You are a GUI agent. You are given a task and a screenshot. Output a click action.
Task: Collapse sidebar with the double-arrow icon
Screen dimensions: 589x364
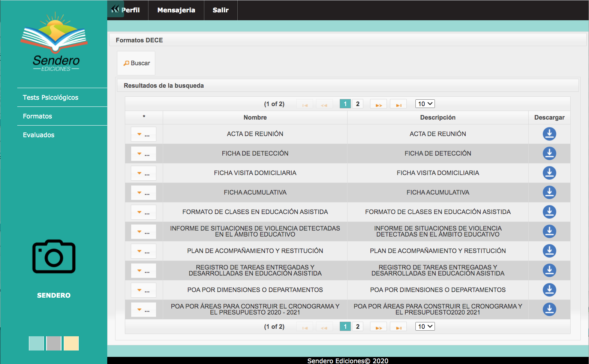(115, 9)
